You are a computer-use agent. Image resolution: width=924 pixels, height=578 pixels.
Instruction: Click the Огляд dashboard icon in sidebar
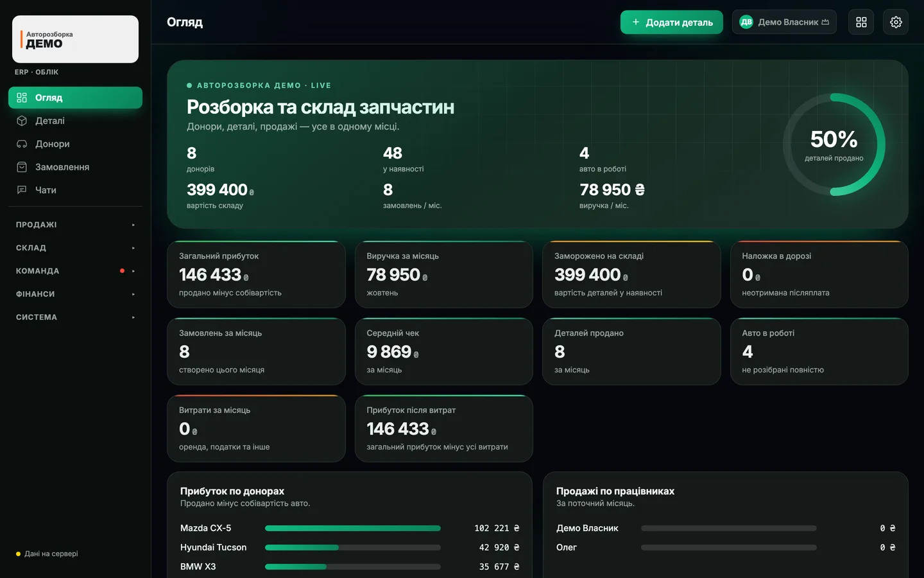click(22, 98)
